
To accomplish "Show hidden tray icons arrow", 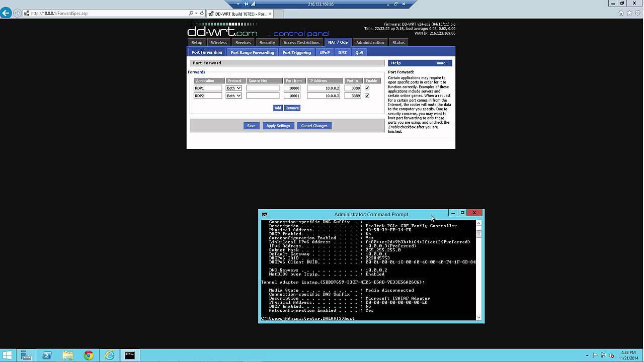I will [587, 355].
